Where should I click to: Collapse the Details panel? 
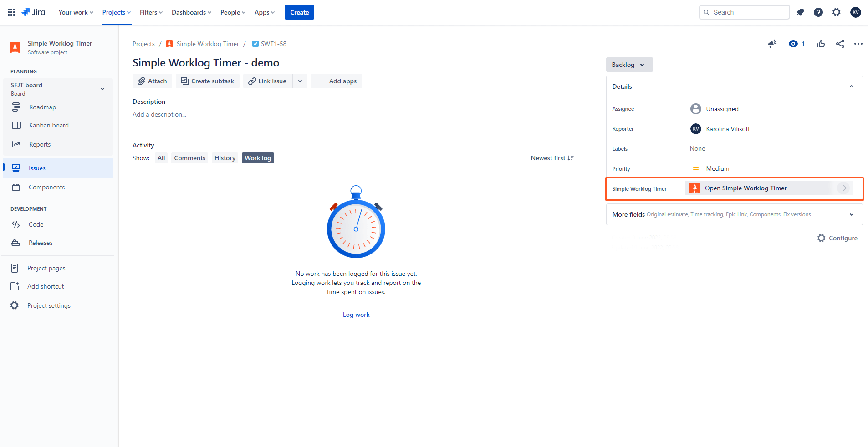tap(852, 86)
